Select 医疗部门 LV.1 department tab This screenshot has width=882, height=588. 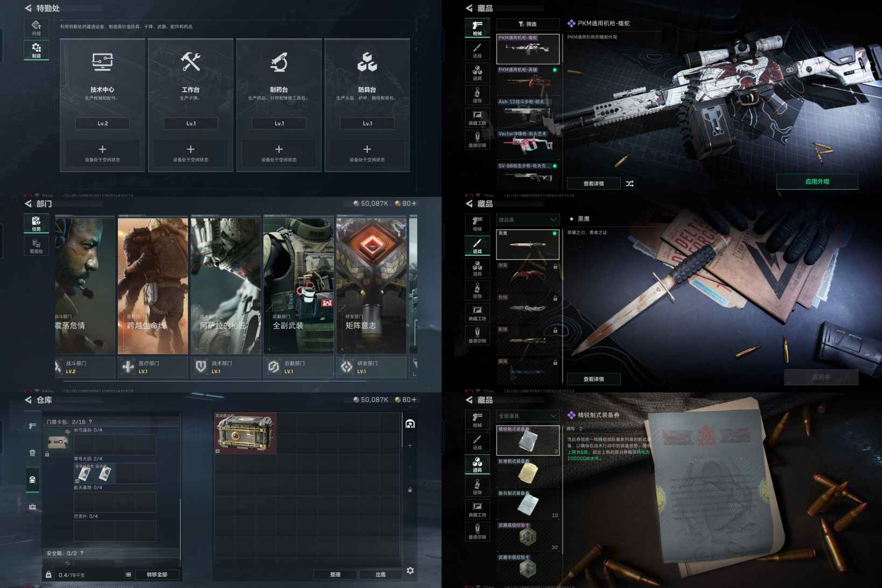tap(153, 367)
